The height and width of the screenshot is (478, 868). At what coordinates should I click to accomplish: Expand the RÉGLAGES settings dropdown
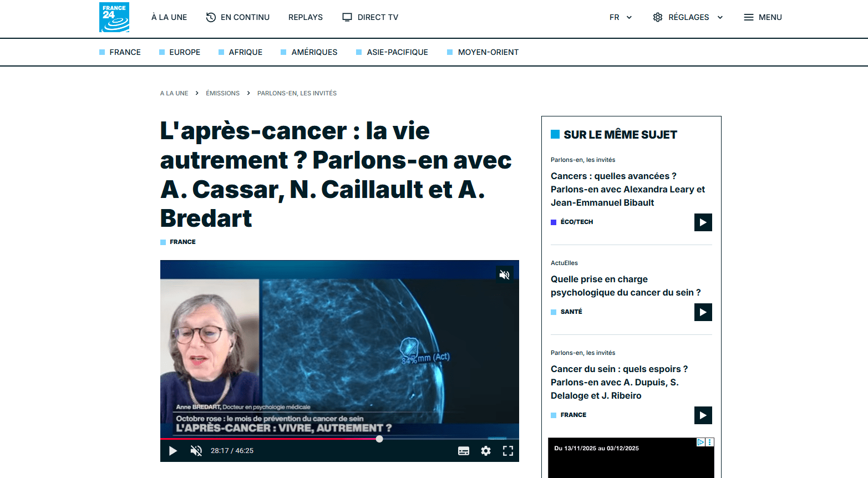[688, 17]
